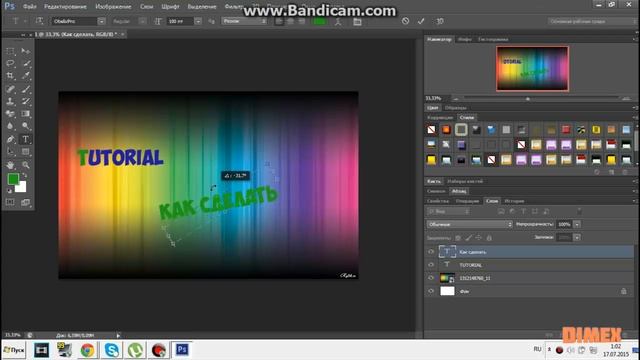Screen dimensions: 640x360
Task: Select the Healing Brush tool
Action: tap(10, 89)
